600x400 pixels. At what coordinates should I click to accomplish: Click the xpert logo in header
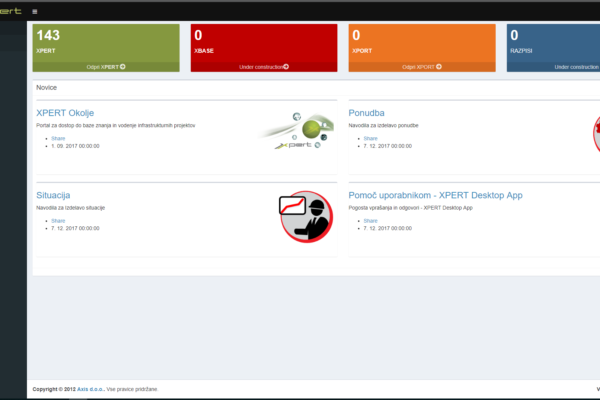point(11,11)
